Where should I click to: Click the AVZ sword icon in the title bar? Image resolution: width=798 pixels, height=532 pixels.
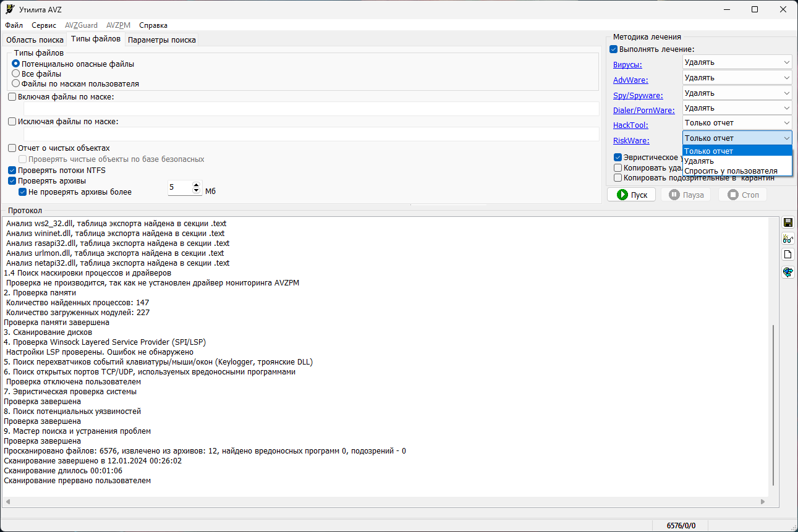click(10, 9)
